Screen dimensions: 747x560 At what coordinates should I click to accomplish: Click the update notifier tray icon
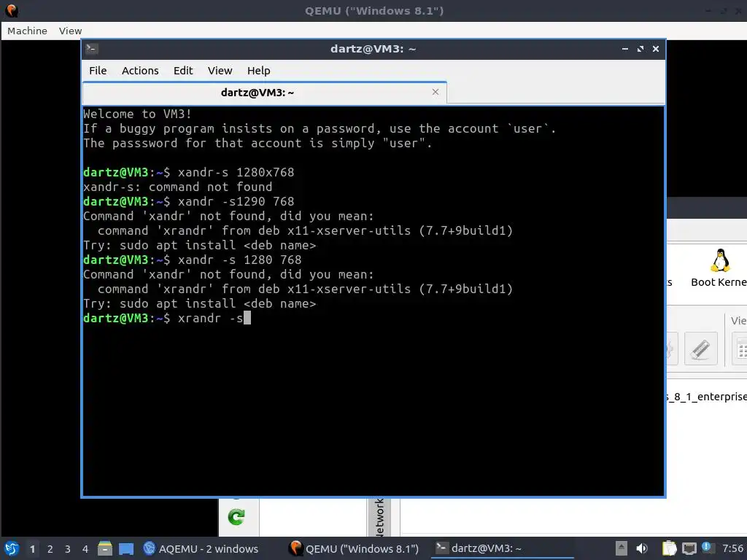tap(707, 548)
